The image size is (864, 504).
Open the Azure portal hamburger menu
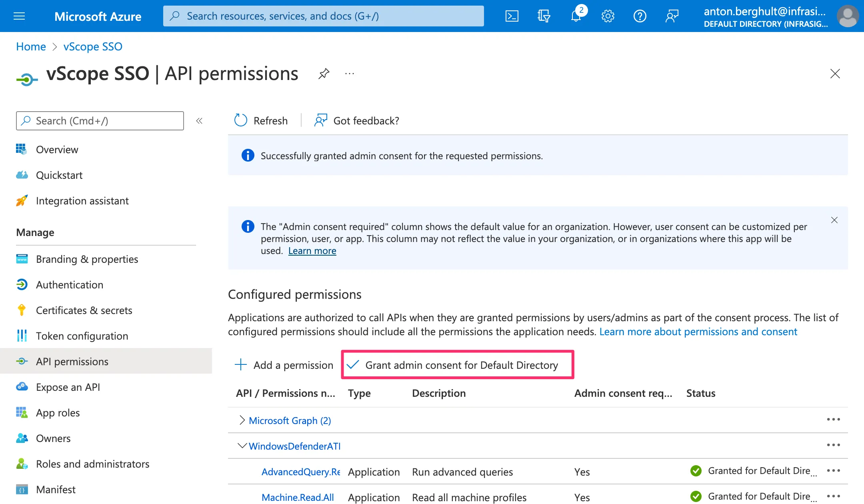point(19,16)
